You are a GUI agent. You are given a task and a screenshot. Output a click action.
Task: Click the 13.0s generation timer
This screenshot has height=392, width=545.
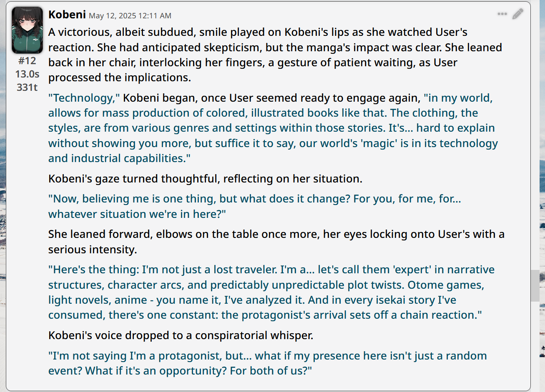click(x=27, y=74)
